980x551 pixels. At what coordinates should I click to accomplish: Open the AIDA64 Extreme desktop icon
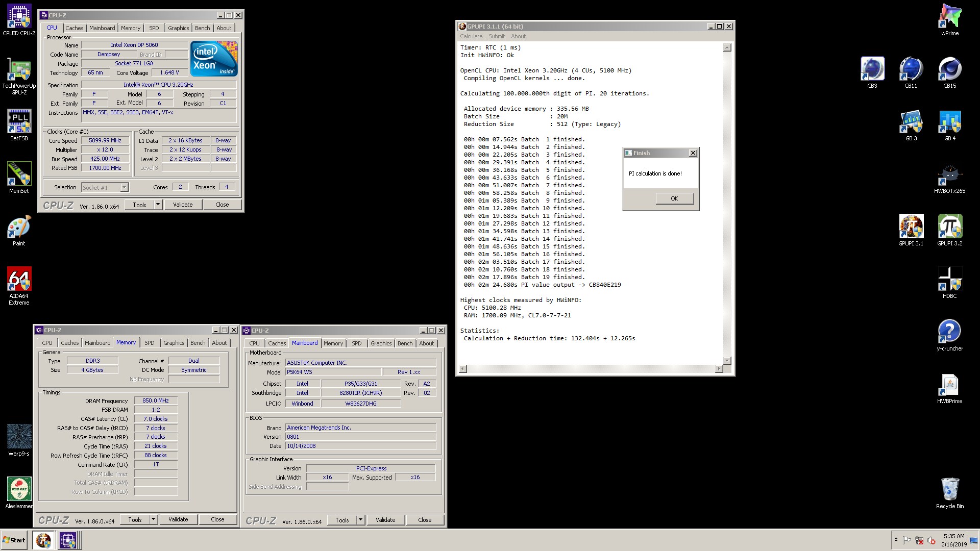(x=19, y=286)
